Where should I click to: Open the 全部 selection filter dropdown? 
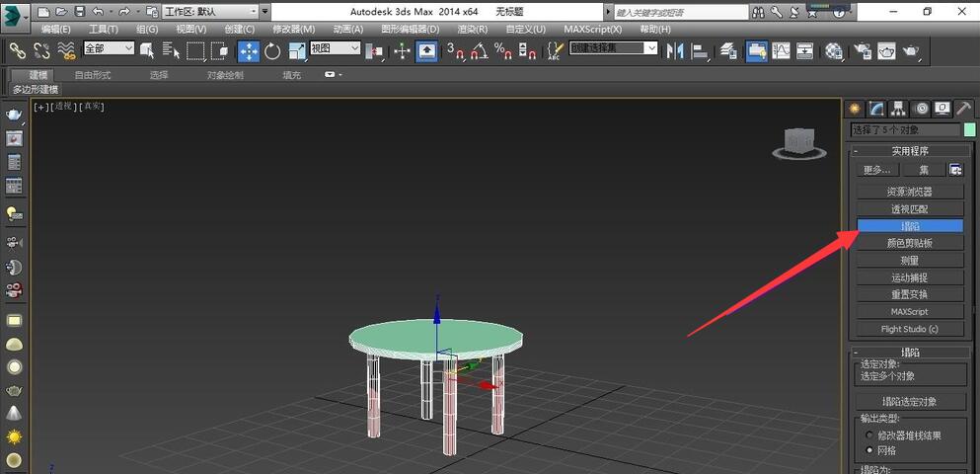coord(109,48)
